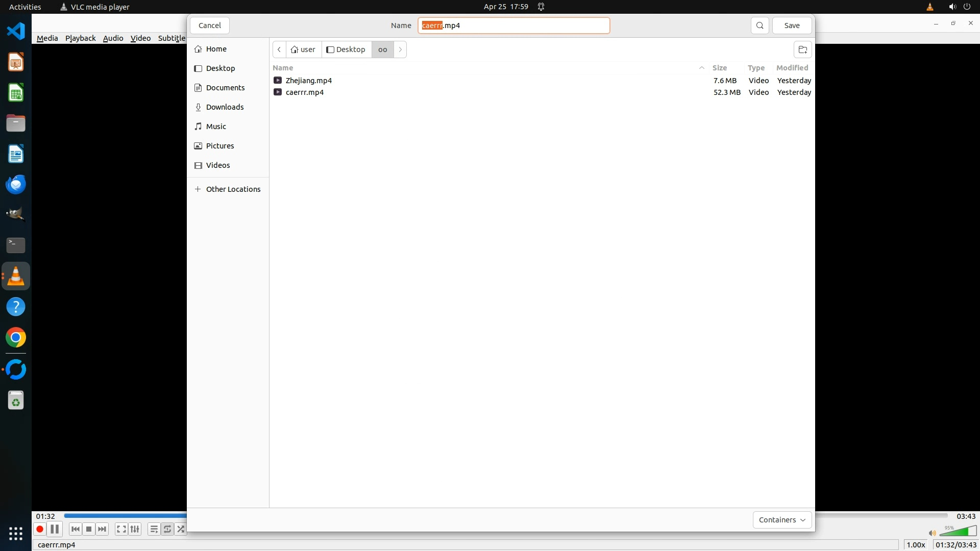The width and height of the screenshot is (980, 551).
Task: Toggle fullscreen video mode
Action: click(121, 529)
